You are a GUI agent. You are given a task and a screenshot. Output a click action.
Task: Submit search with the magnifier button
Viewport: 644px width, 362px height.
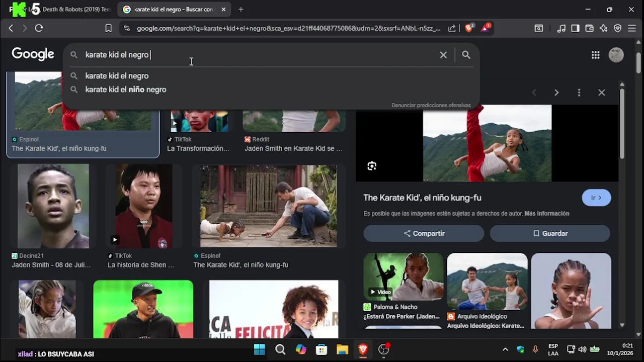click(x=466, y=55)
